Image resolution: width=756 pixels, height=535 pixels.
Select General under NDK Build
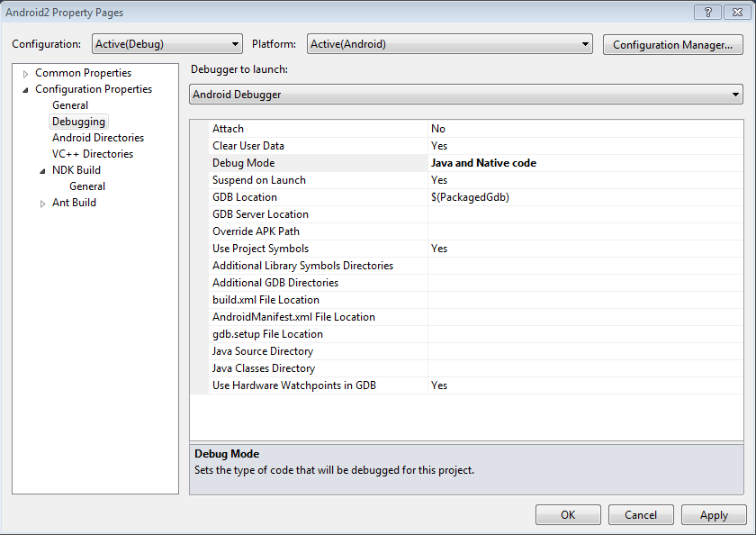point(86,186)
